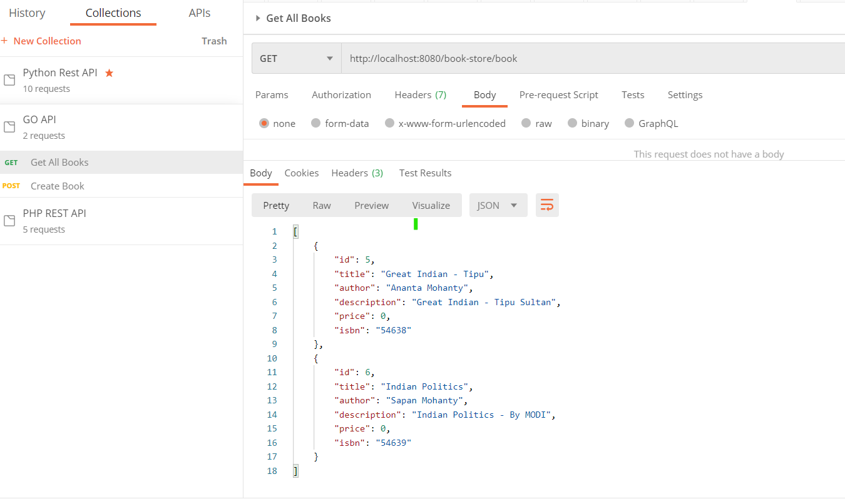The width and height of the screenshot is (845, 504).
Task: Open the request Settings tab
Action: pyautogui.click(x=685, y=94)
